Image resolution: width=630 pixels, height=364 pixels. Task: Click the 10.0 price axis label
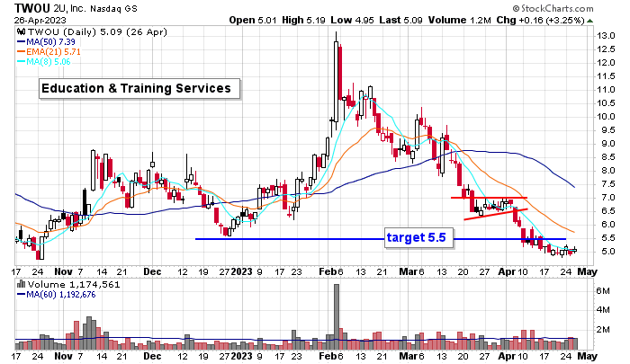coord(606,117)
